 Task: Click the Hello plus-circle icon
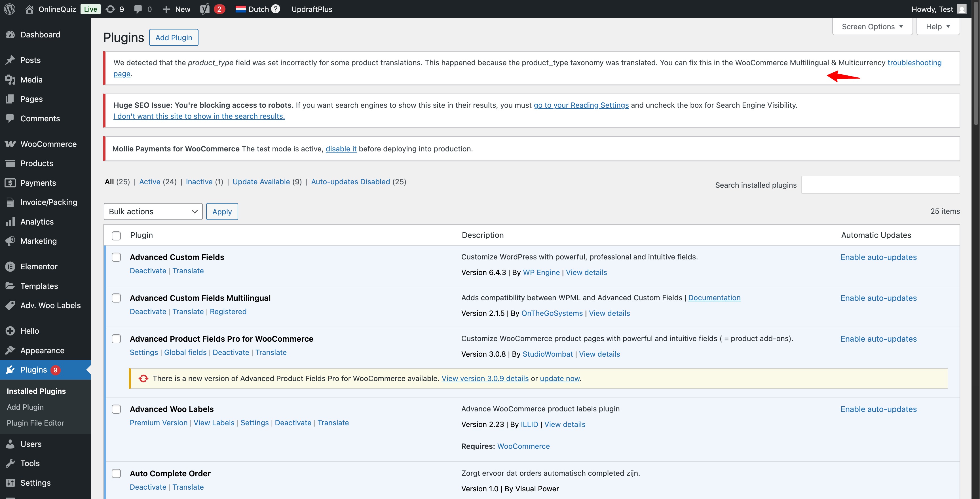click(x=10, y=331)
